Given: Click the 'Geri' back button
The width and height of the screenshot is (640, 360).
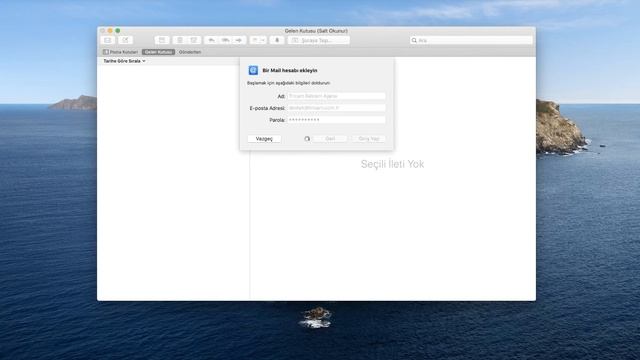Looking at the screenshot, I should coord(330,139).
